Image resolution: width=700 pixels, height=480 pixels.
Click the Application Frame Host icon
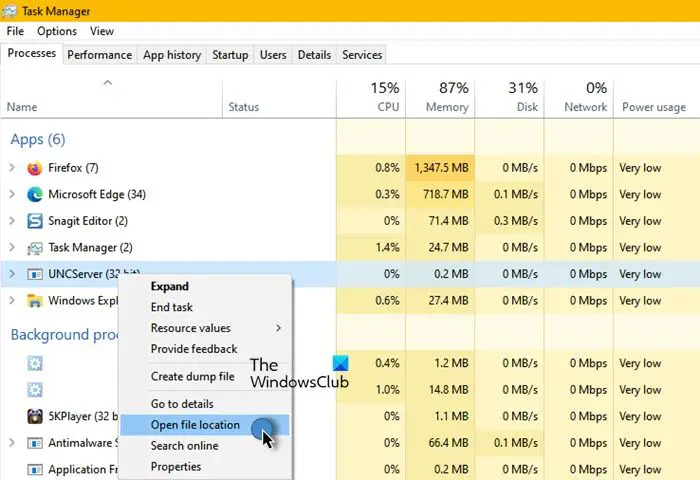pos(35,469)
